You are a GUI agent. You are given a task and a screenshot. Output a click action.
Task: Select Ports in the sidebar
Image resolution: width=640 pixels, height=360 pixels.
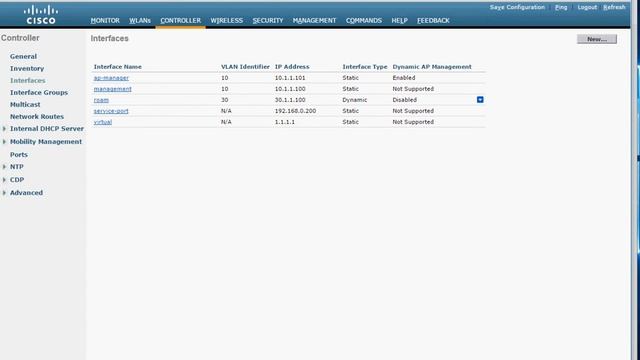click(19, 155)
